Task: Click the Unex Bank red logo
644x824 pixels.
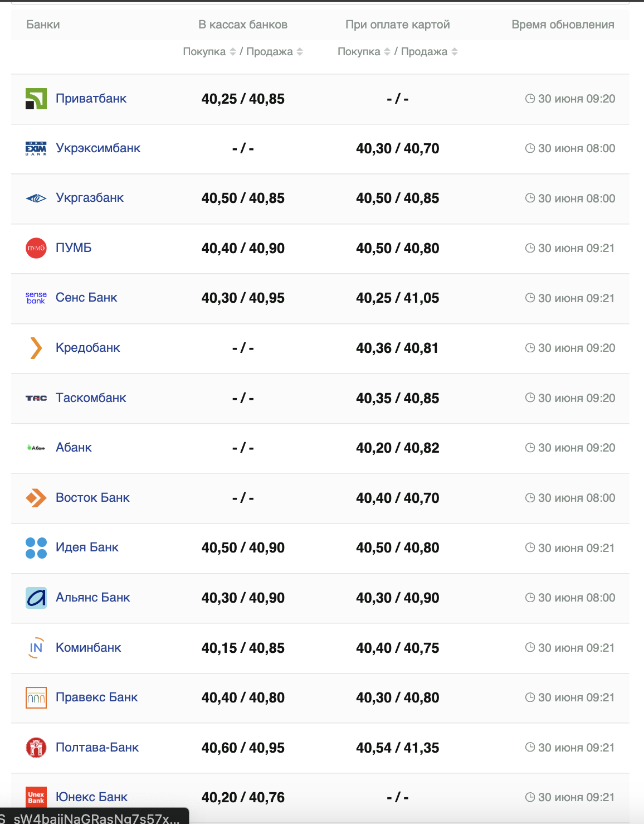Action: pos(36,797)
